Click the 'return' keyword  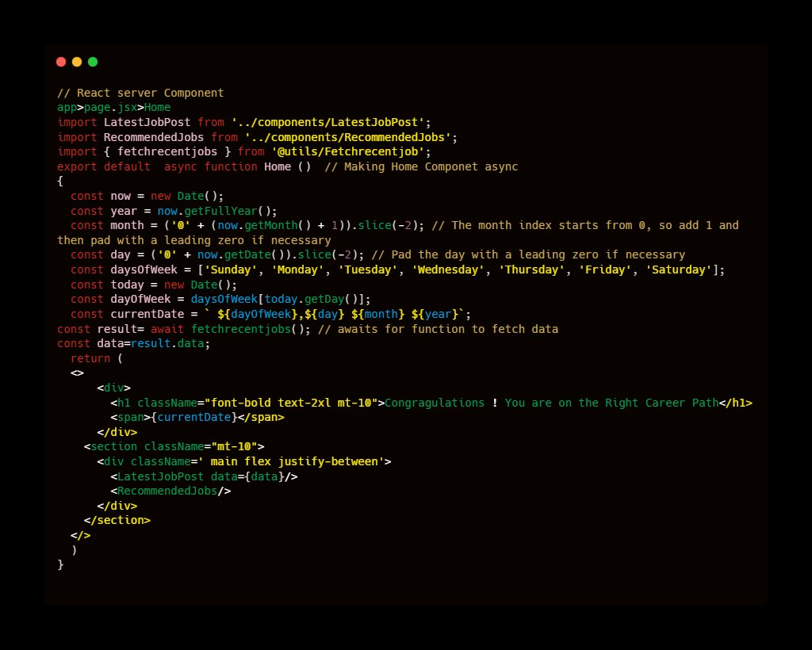tap(90, 359)
